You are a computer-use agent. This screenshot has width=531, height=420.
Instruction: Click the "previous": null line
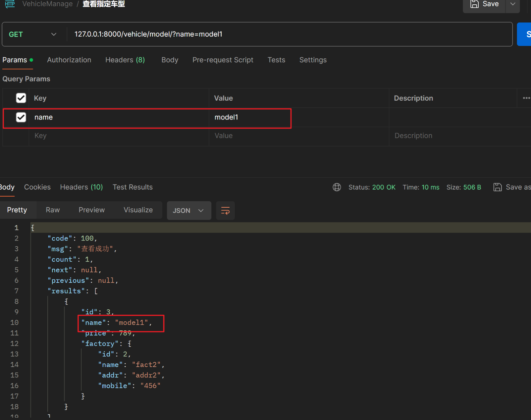point(83,280)
